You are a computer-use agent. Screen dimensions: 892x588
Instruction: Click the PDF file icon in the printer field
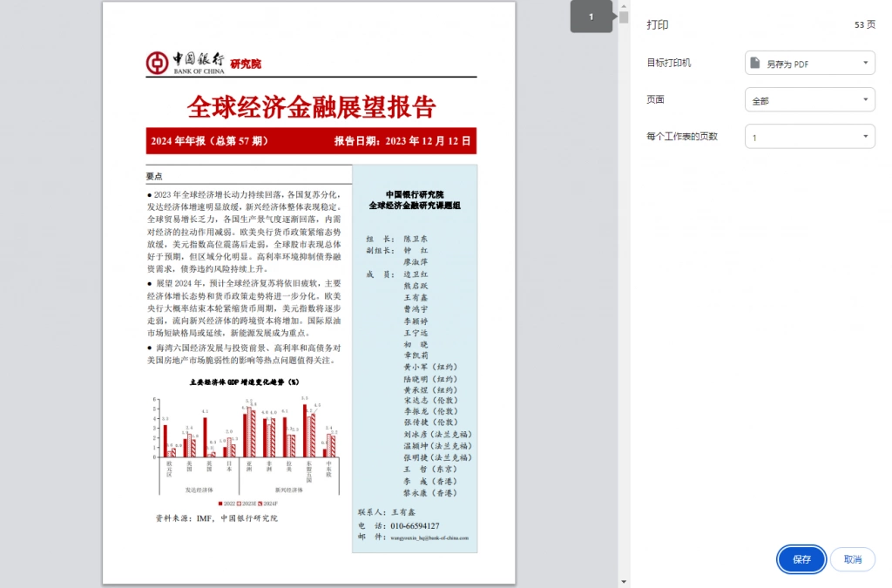point(755,63)
